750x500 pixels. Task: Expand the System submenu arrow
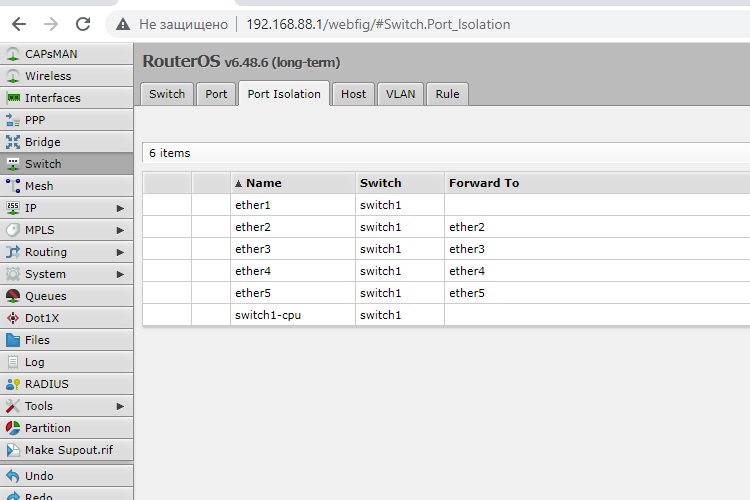120,274
